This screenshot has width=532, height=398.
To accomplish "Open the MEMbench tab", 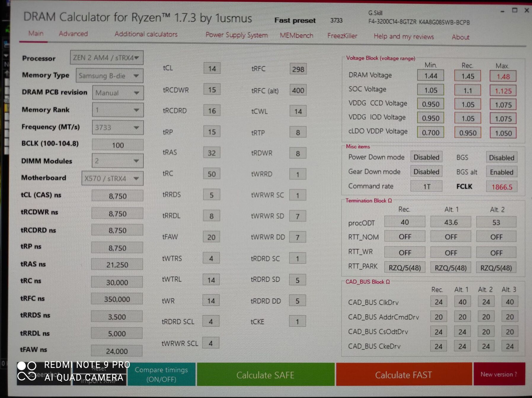I will [296, 36].
